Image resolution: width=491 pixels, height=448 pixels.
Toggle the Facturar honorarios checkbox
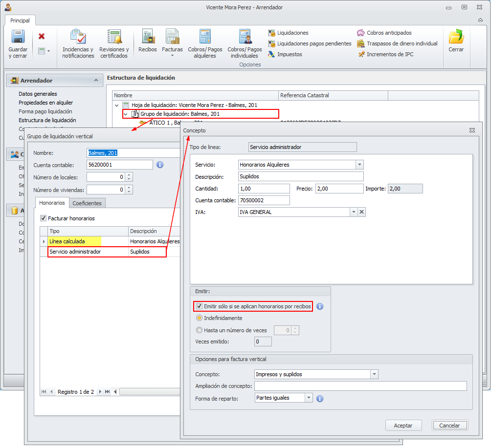click(44, 218)
